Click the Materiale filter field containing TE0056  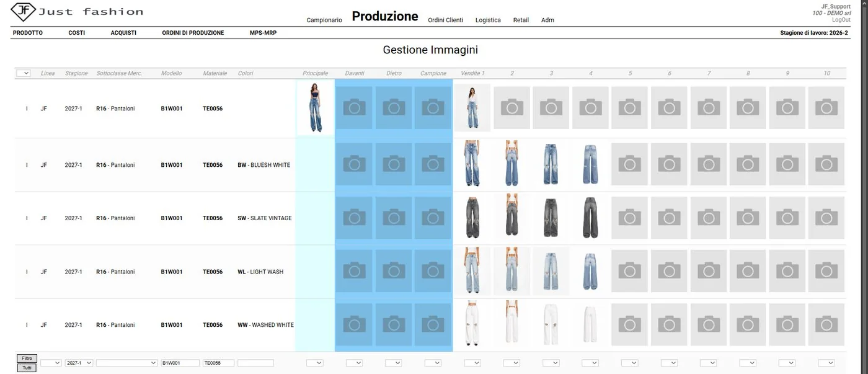coord(219,363)
